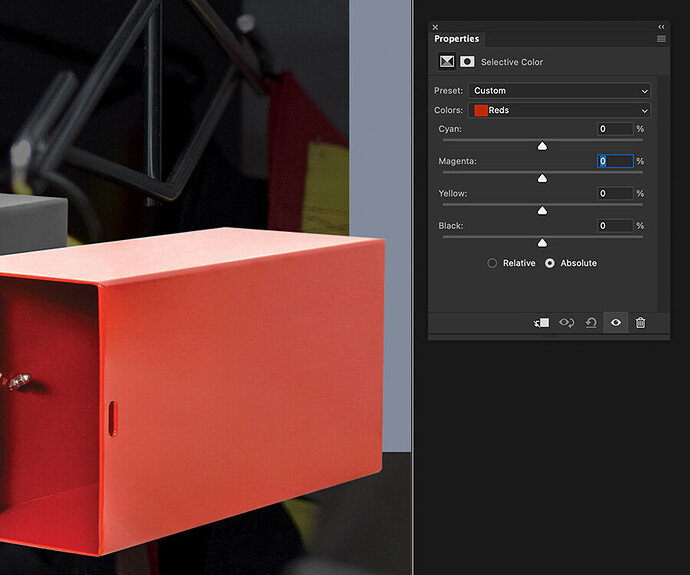690x575 pixels.
Task: Open the Preset dropdown
Action: [559, 91]
